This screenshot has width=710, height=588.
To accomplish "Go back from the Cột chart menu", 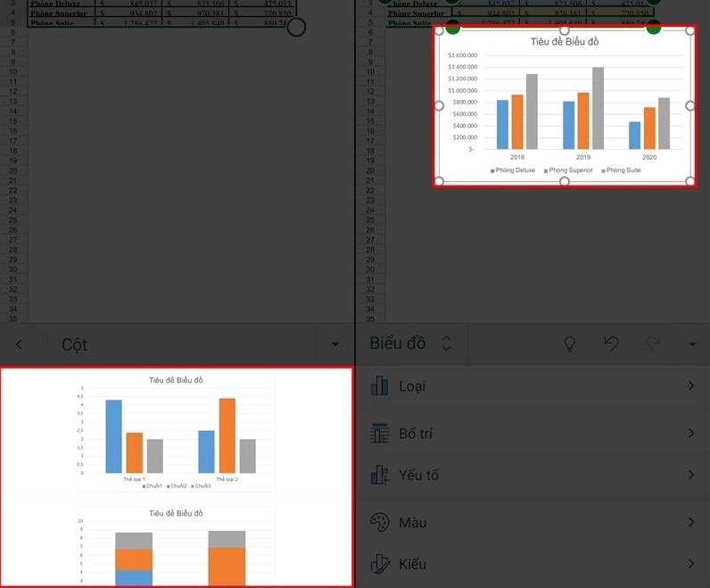I will tap(19, 344).
